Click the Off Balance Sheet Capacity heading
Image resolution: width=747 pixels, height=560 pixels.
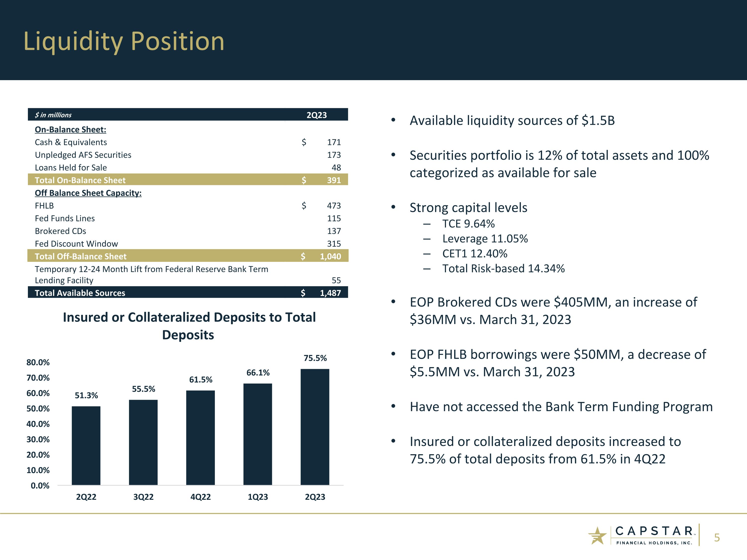(x=88, y=193)
